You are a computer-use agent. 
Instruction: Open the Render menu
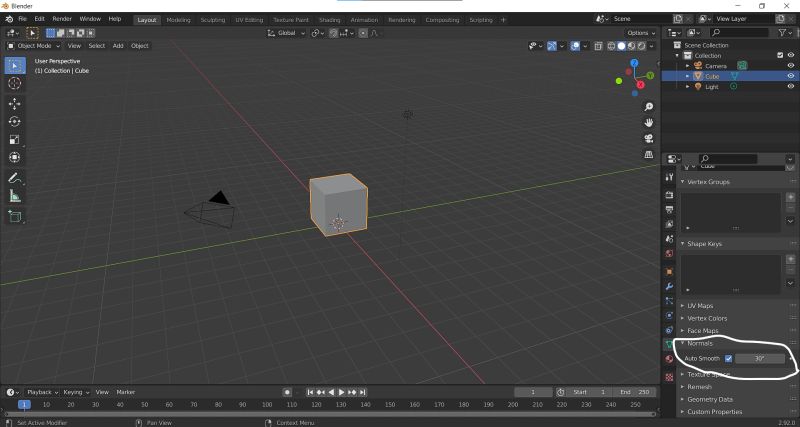coord(62,19)
